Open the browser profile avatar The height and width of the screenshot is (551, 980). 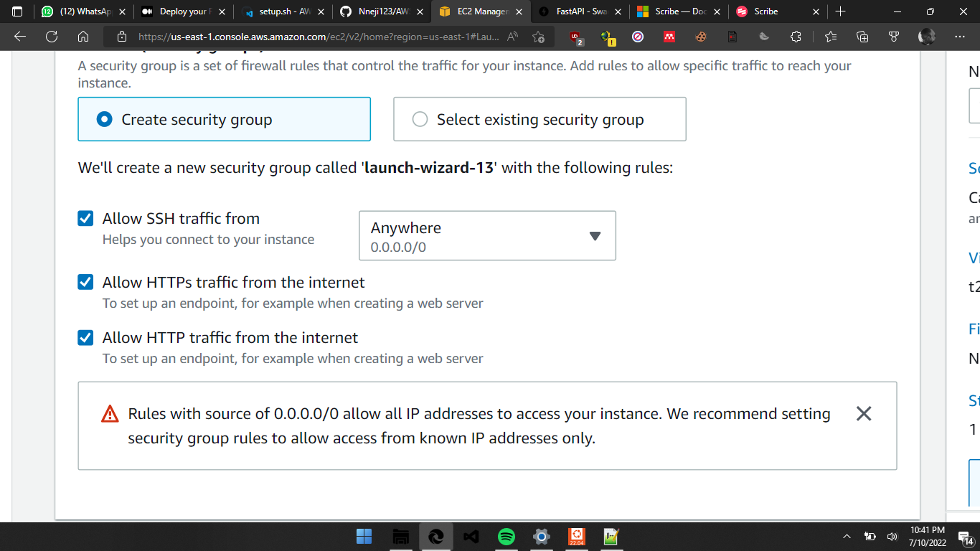pyautogui.click(x=927, y=37)
